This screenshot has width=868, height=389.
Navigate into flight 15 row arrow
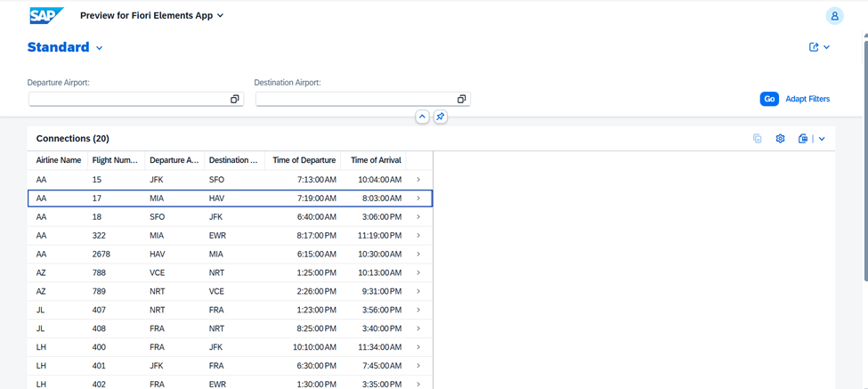[x=418, y=180]
